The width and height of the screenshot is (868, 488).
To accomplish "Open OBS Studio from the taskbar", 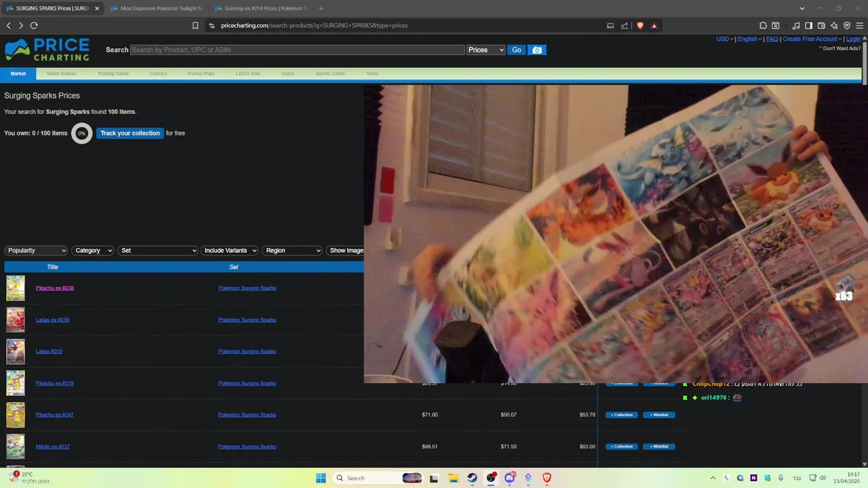I will coord(491,478).
